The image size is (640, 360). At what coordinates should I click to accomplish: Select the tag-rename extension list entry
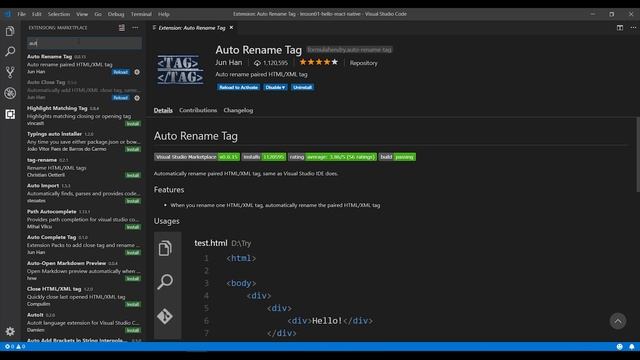84,167
